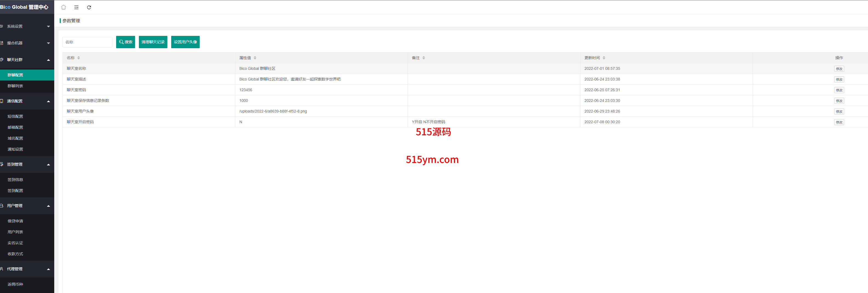Toggle sidebar with the menu collapse icon
Screen dimensions: 868x293
pos(76,7)
